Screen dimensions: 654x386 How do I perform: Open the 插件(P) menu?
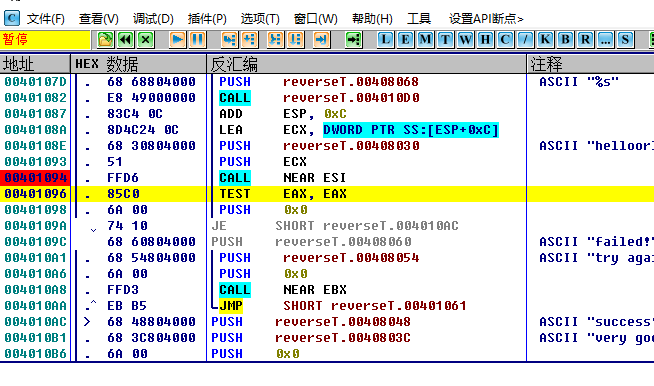click(x=207, y=19)
